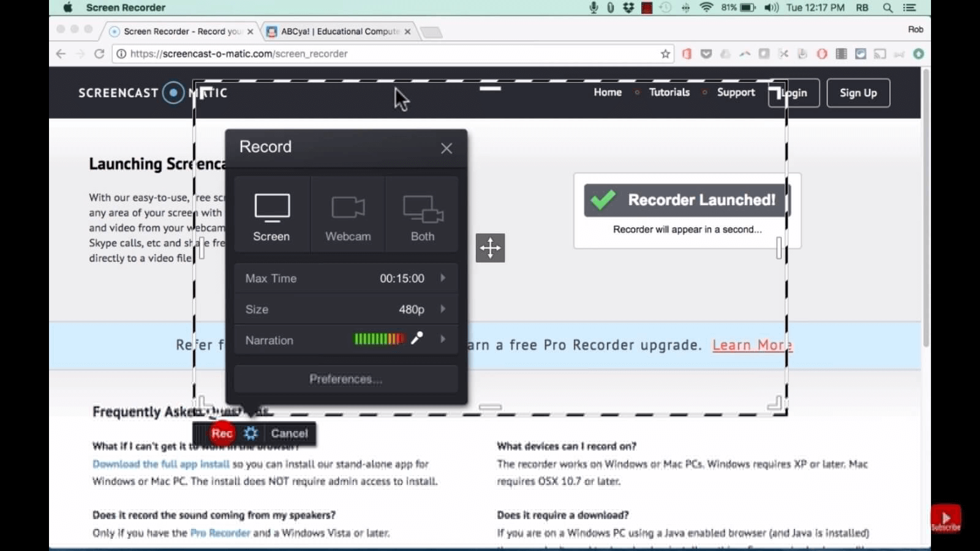The image size is (980, 551).
Task: Select Both screen and webcam mode
Action: [422, 214]
